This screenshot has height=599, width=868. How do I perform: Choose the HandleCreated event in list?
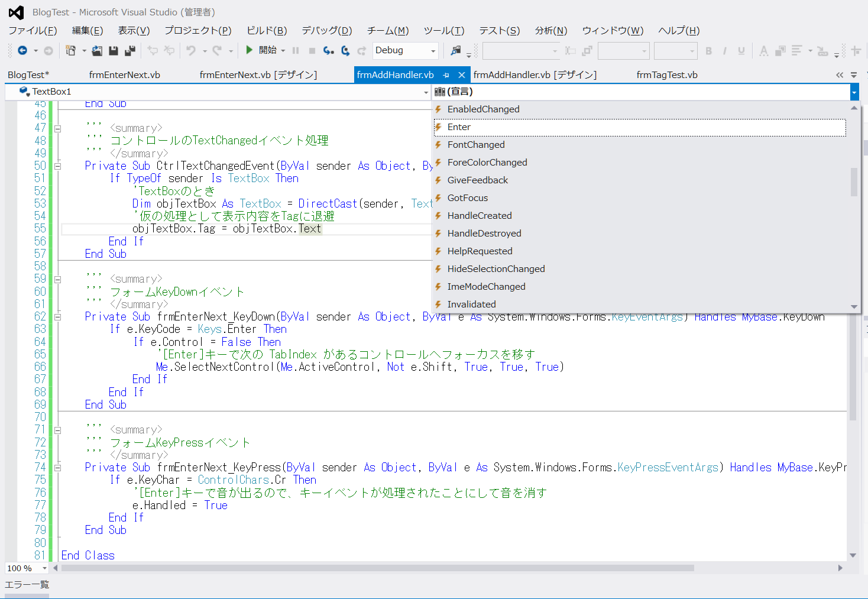[x=479, y=216]
